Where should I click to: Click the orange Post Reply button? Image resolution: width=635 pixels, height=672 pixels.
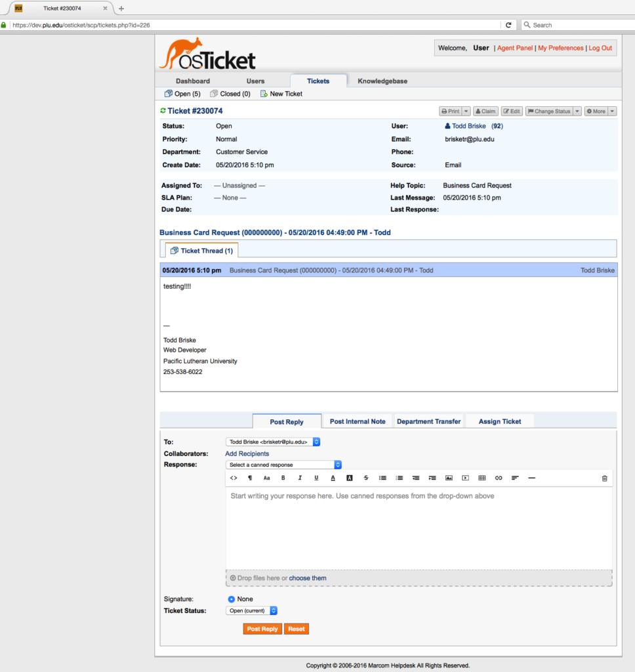pyautogui.click(x=262, y=629)
